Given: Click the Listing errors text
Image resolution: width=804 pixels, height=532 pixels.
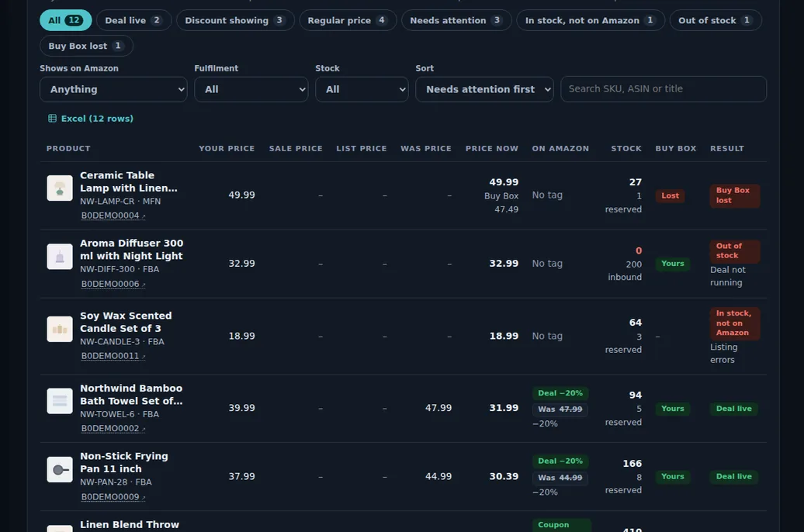Looking at the screenshot, I should (723, 354).
